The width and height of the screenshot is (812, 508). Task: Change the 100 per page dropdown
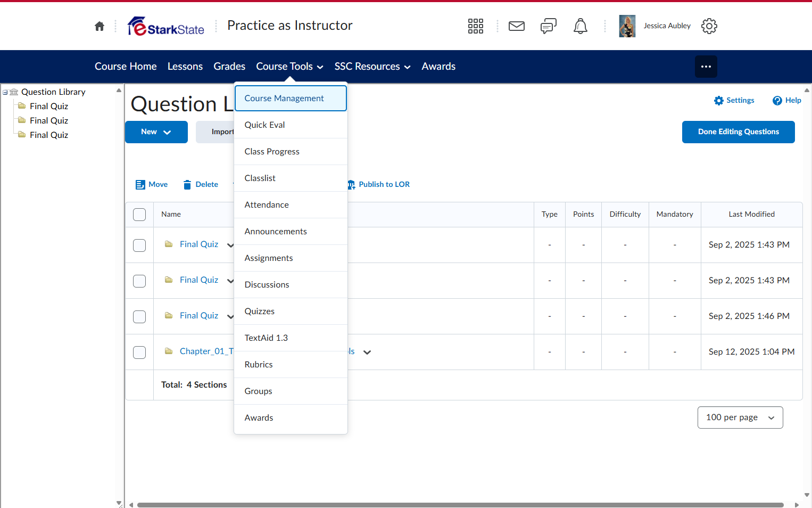pos(740,417)
